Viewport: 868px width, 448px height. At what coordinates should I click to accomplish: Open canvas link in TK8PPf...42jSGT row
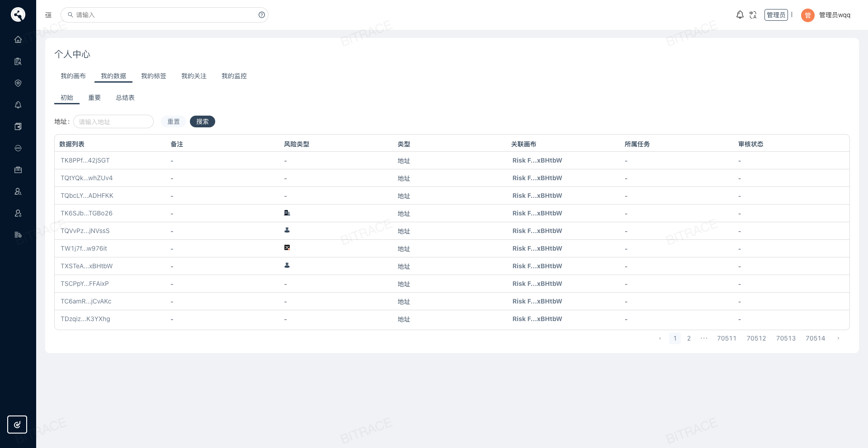[537, 160]
